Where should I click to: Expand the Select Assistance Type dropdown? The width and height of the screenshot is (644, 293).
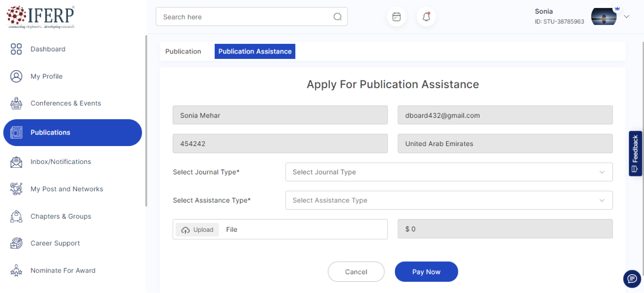click(449, 201)
